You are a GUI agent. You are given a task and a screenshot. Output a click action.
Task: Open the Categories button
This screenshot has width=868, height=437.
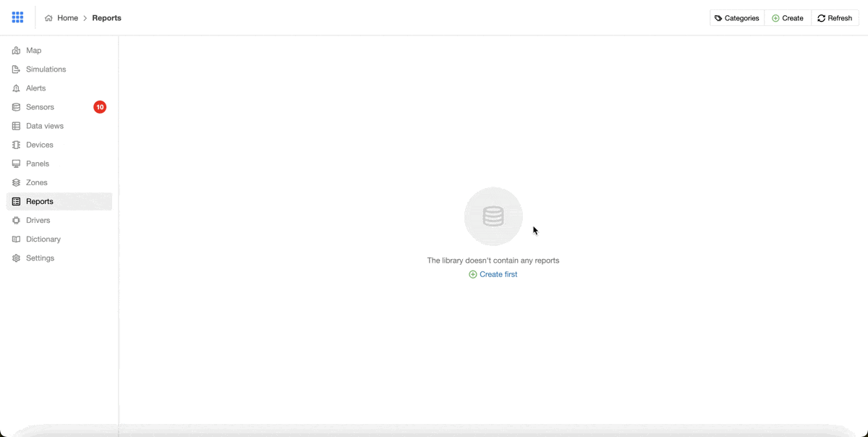click(737, 18)
